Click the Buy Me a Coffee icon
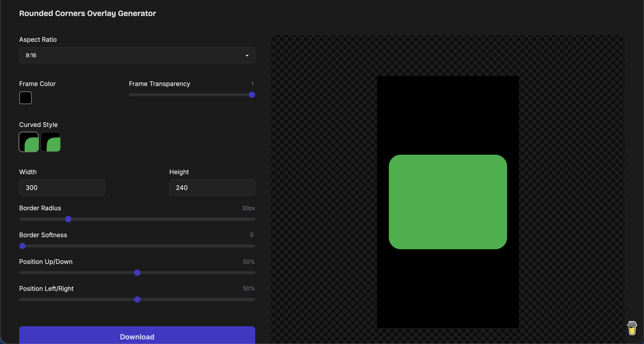Image resolution: width=644 pixels, height=344 pixels. pos(632,328)
